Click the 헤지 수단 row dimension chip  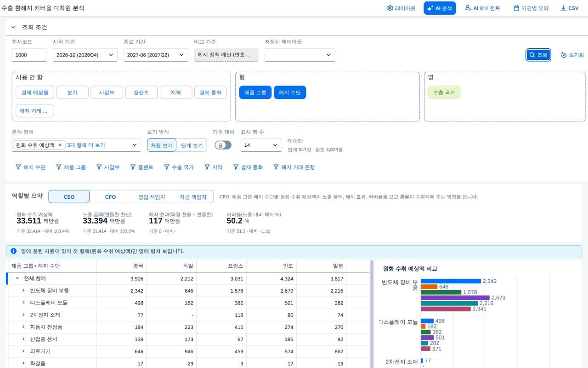[x=290, y=92]
